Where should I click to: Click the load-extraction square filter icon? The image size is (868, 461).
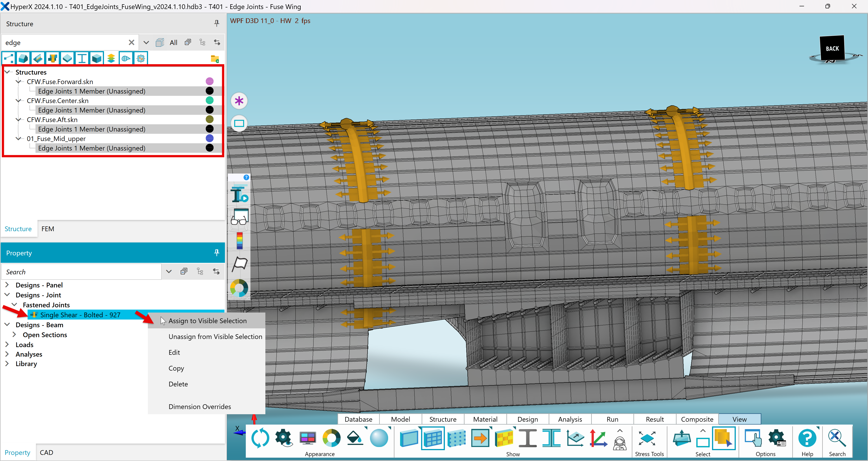tap(141, 58)
